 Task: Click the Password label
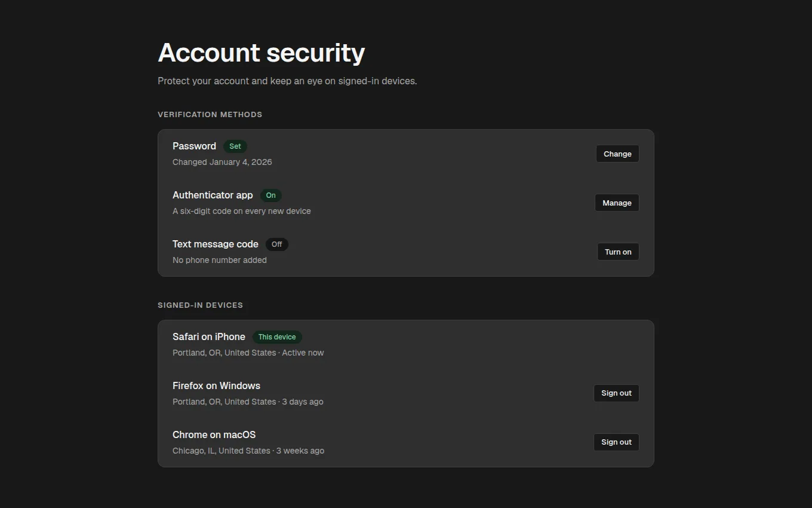pyautogui.click(x=194, y=146)
